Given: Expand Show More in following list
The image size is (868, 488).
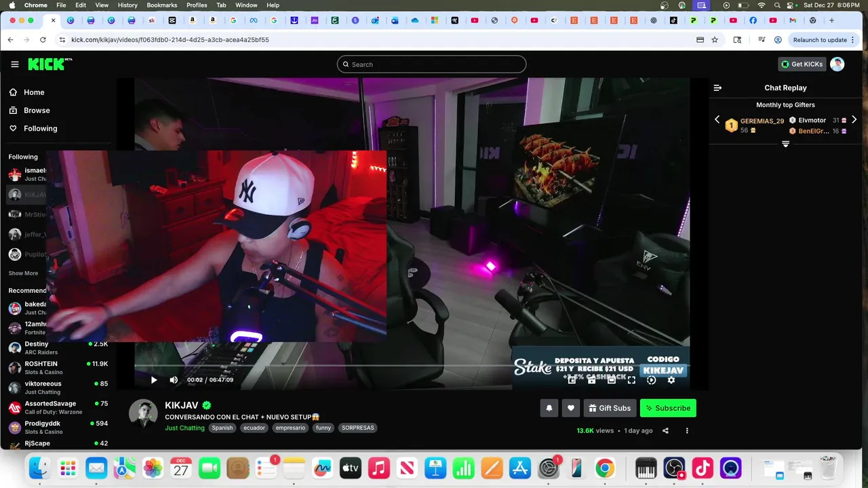Looking at the screenshot, I should (x=23, y=273).
